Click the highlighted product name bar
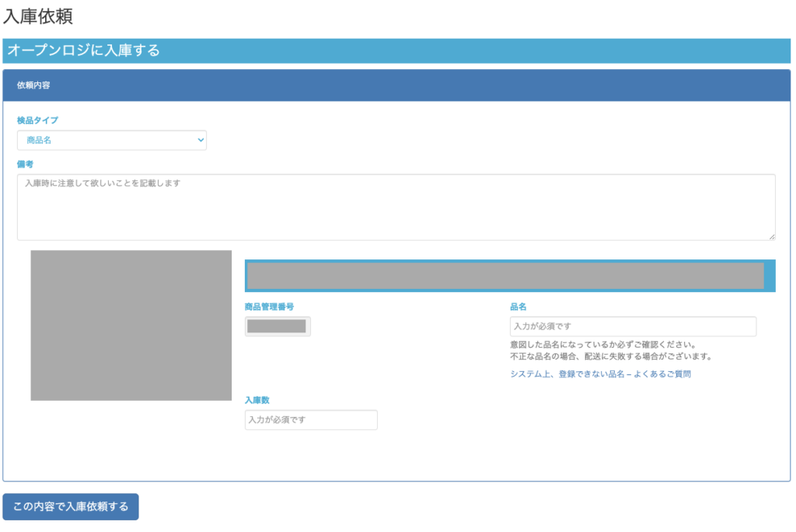 tap(505, 275)
